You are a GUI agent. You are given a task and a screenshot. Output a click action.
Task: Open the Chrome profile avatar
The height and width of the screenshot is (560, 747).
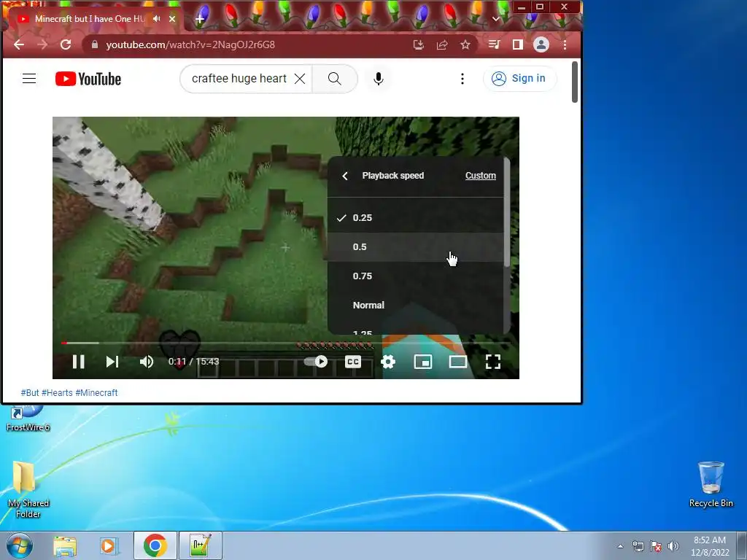click(x=541, y=44)
